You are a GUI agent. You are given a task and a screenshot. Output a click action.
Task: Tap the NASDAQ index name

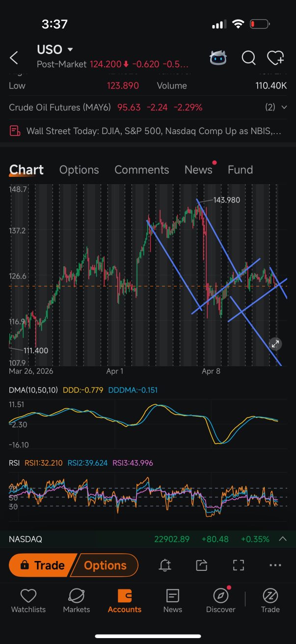(x=26, y=539)
